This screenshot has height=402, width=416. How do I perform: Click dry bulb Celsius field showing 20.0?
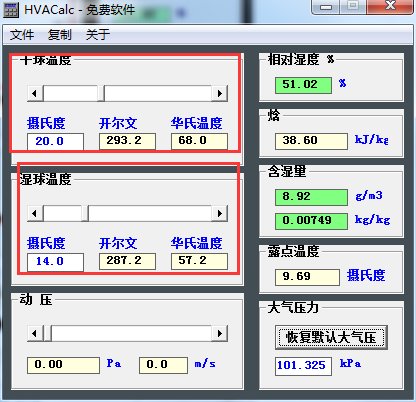point(55,141)
